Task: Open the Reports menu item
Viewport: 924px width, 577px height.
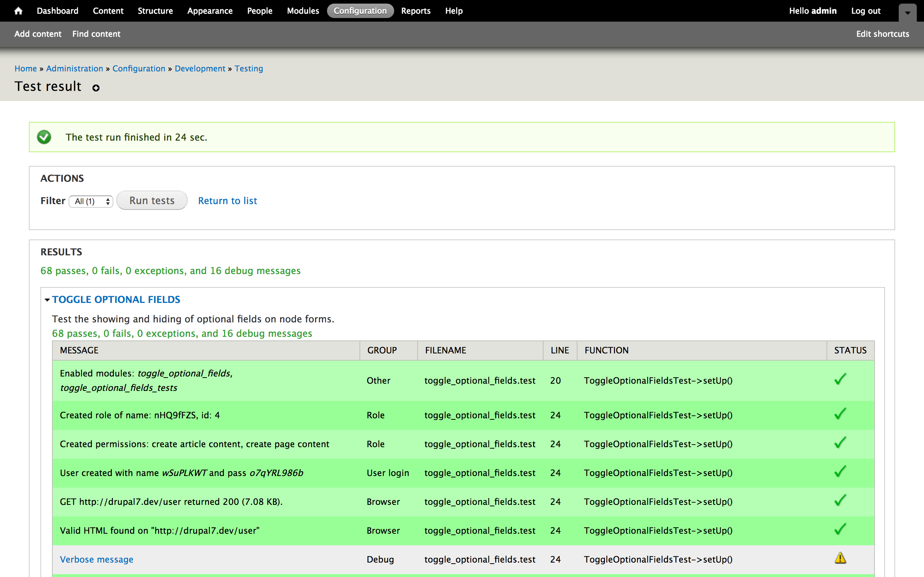Action: [x=415, y=11]
